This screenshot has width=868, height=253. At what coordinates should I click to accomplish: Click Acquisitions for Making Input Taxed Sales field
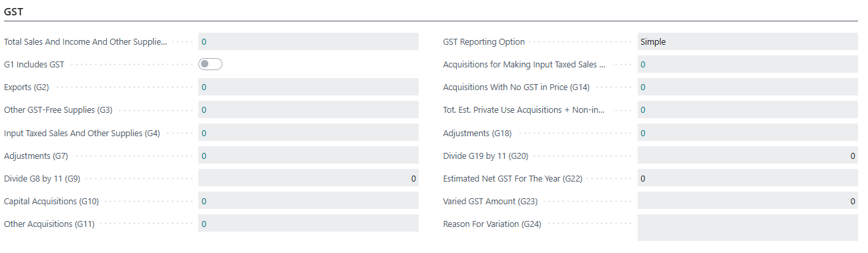748,64
